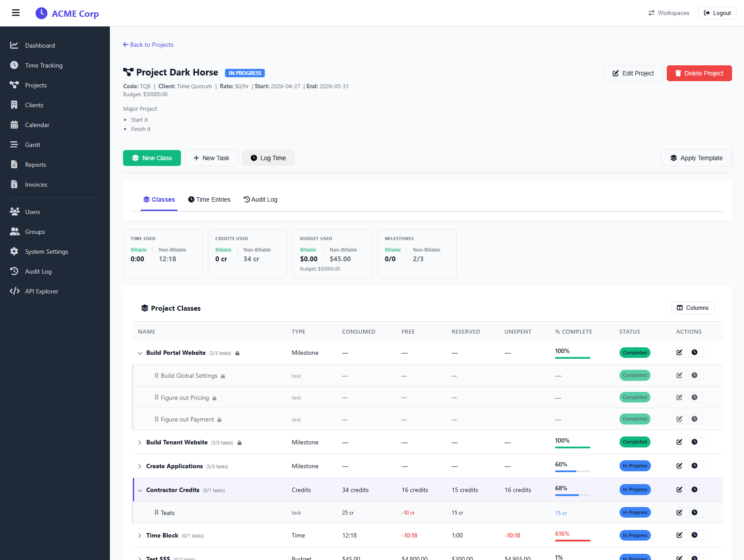Image resolution: width=744 pixels, height=560 pixels.
Task: Expand the Create Applications row
Action: coord(140,466)
